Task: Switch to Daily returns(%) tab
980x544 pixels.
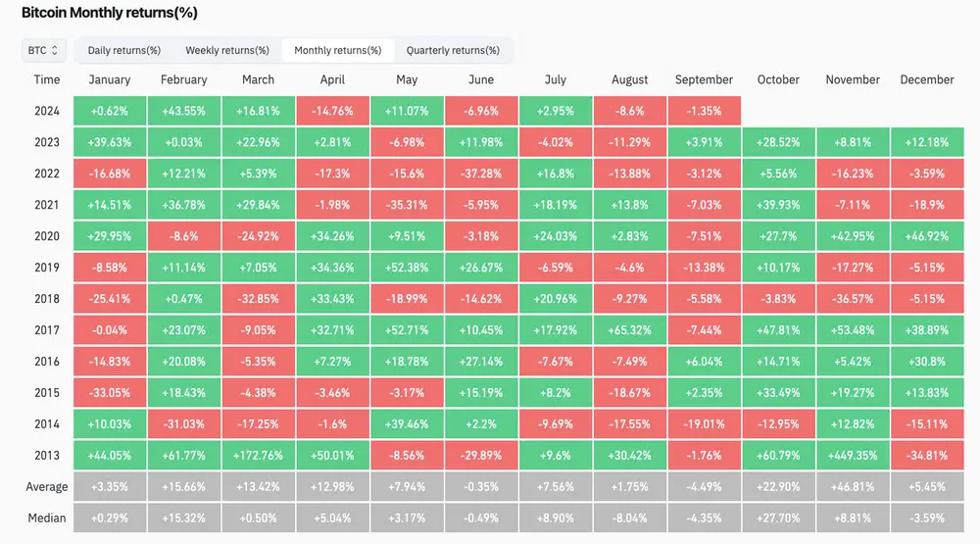Action: coord(124,50)
